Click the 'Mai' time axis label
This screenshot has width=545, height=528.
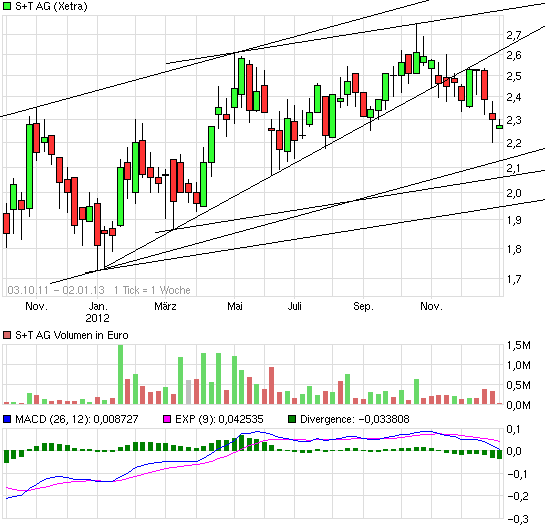235,306
